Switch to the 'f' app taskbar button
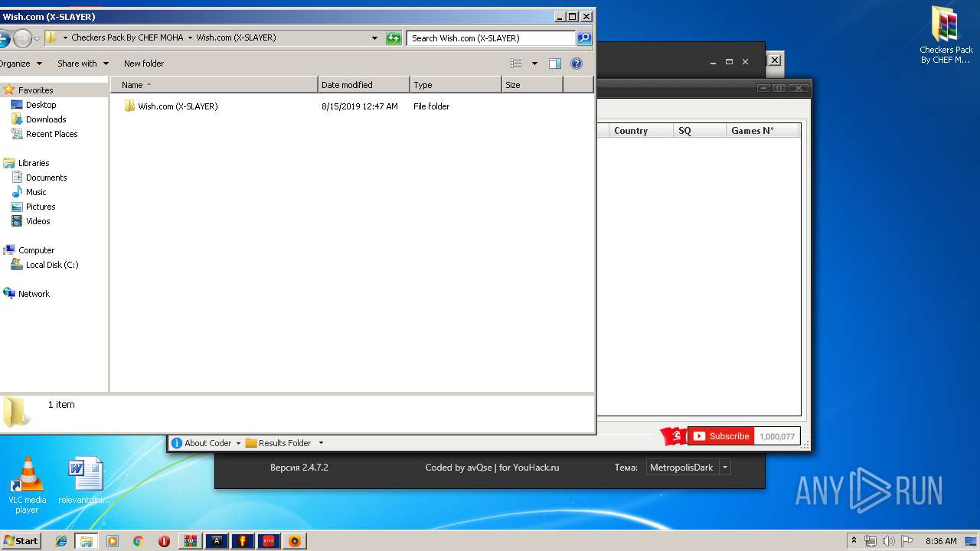 pos(243,541)
